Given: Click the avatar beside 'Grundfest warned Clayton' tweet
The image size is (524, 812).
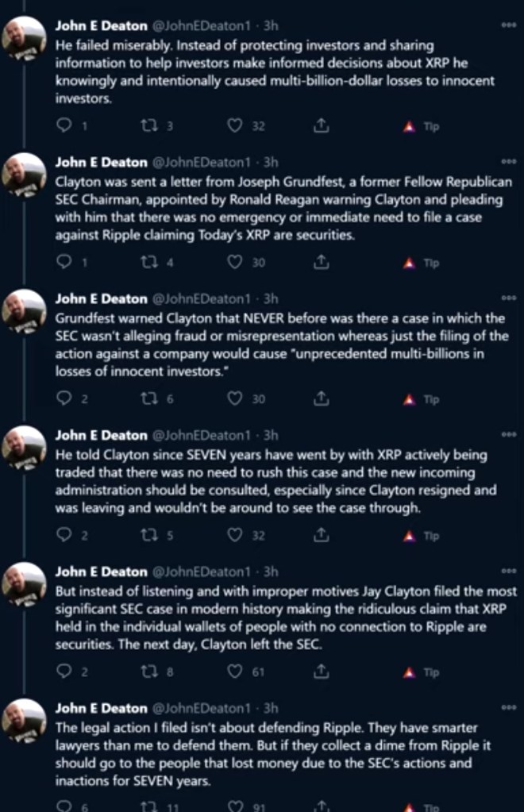Looking at the screenshot, I should pos(25,311).
